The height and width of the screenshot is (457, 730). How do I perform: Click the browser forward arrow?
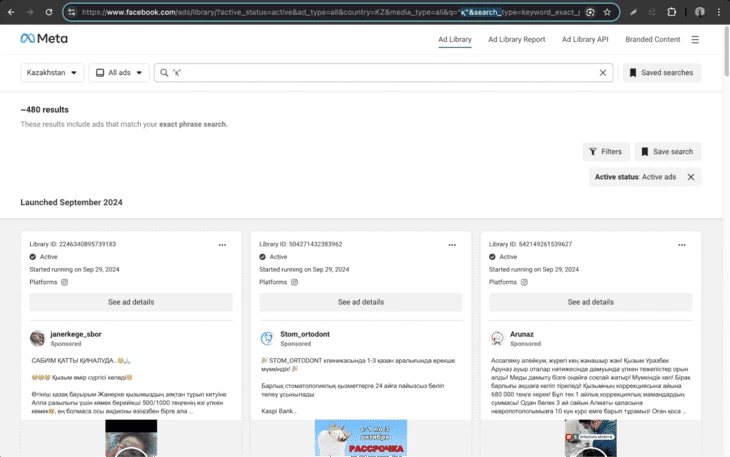click(30, 12)
